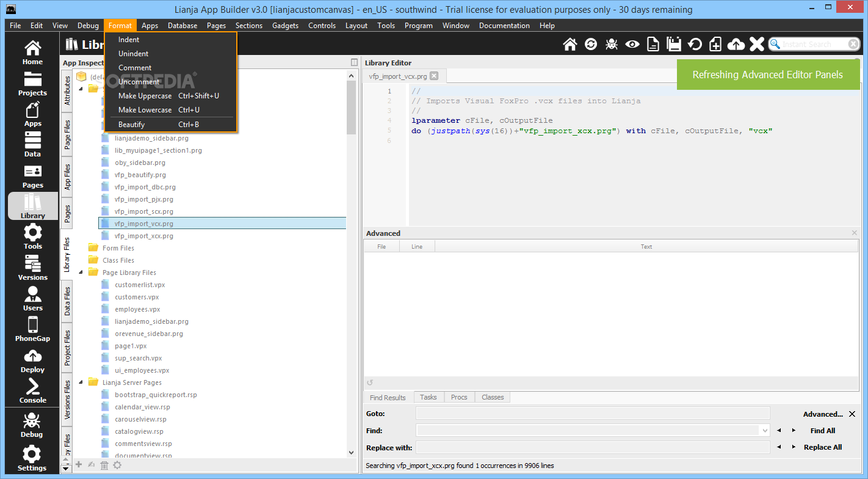The width and height of the screenshot is (868, 479).
Task: Click the trash delete icon below file tree
Action: [x=104, y=465]
